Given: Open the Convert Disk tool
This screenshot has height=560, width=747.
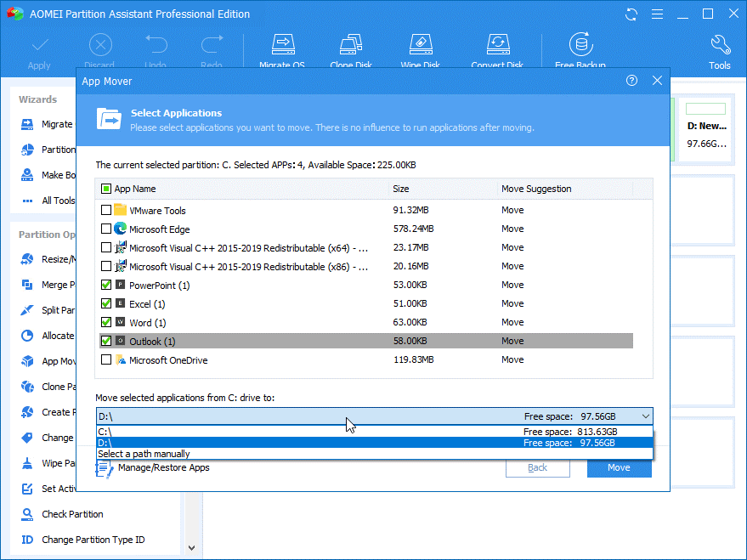Looking at the screenshot, I should click(x=496, y=44).
